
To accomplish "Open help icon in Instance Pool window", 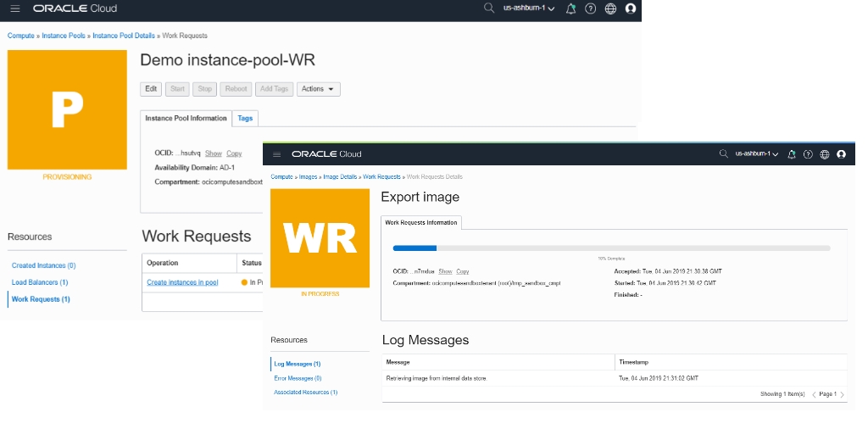I will click(x=591, y=8).
